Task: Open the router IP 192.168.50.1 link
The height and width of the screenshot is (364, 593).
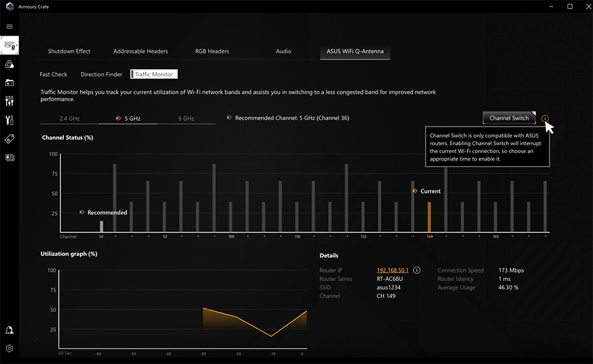Action: (392, 270)
